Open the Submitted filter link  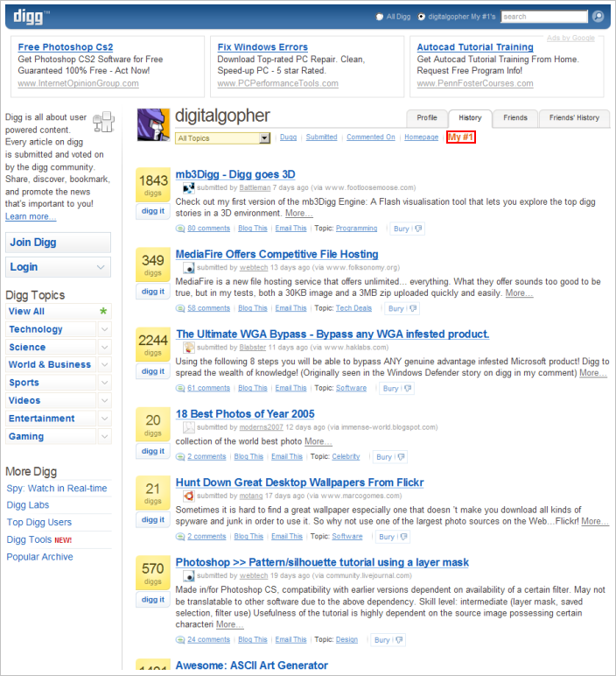tap(321, 137)
